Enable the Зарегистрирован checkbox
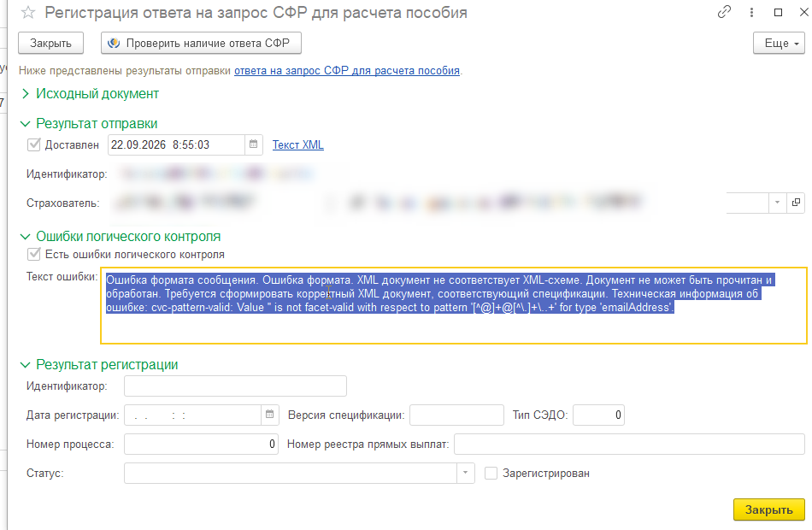 pos(491,473)
